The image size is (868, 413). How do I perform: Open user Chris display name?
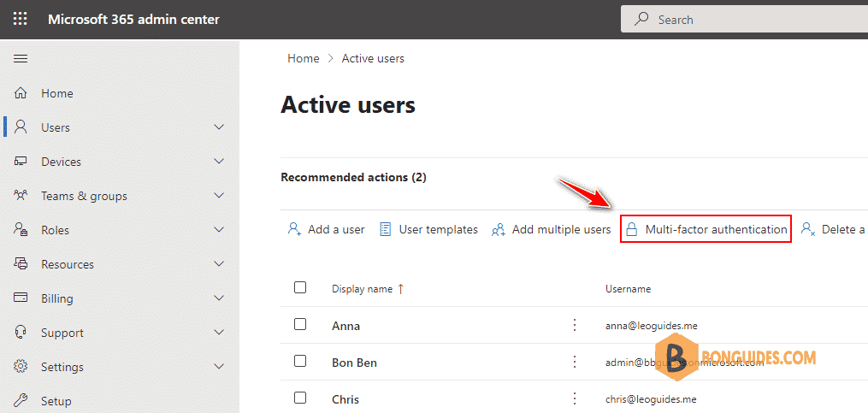pos(345,399)
